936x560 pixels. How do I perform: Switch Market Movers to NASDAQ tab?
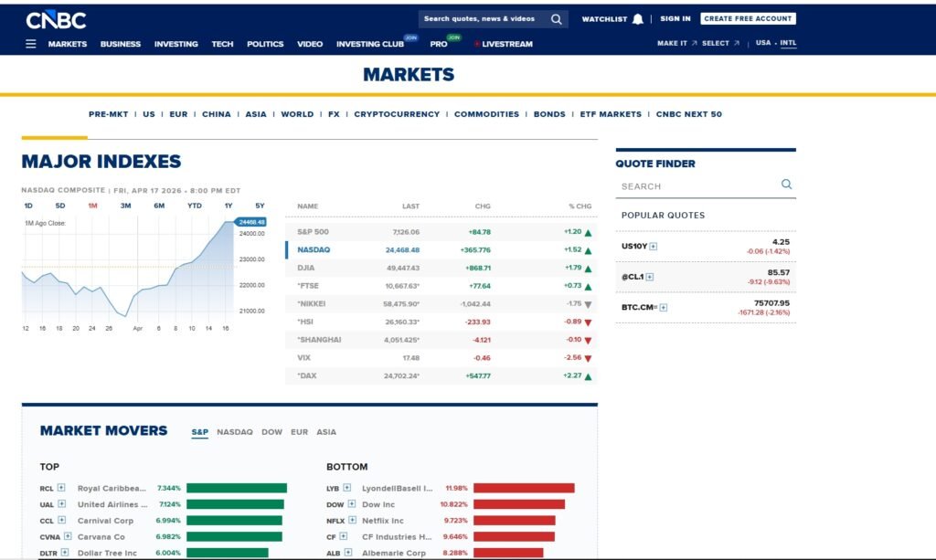235,432
